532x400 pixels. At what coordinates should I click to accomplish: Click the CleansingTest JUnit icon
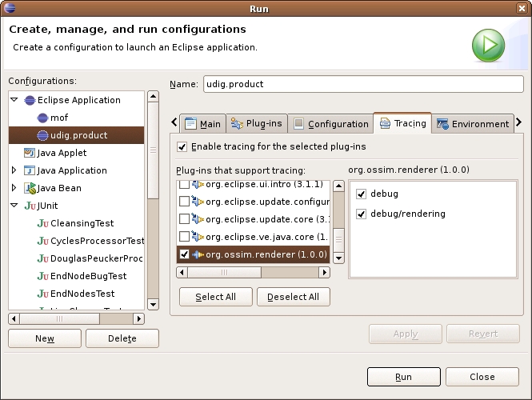42,223
